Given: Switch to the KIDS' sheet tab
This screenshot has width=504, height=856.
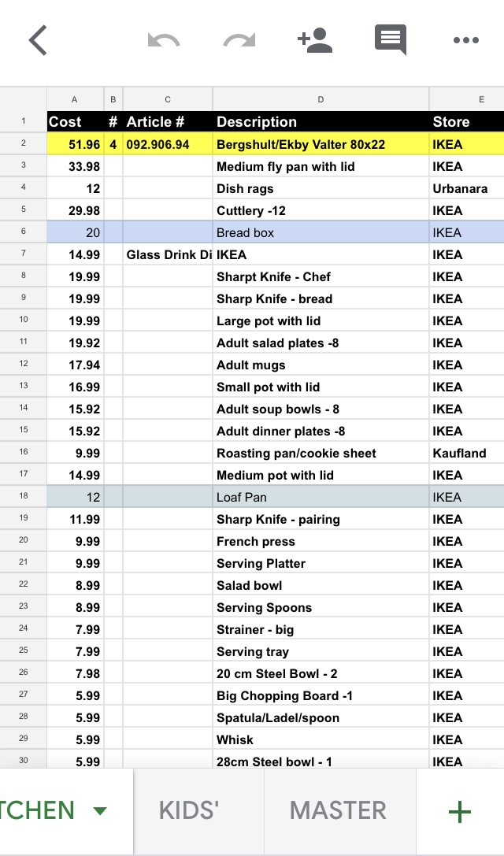Looking at the screenshot, I should point(189,811).
